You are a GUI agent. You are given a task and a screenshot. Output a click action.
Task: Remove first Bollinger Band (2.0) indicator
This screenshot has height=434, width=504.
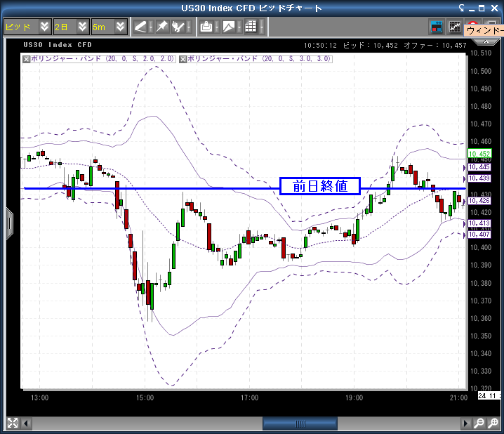27,59
